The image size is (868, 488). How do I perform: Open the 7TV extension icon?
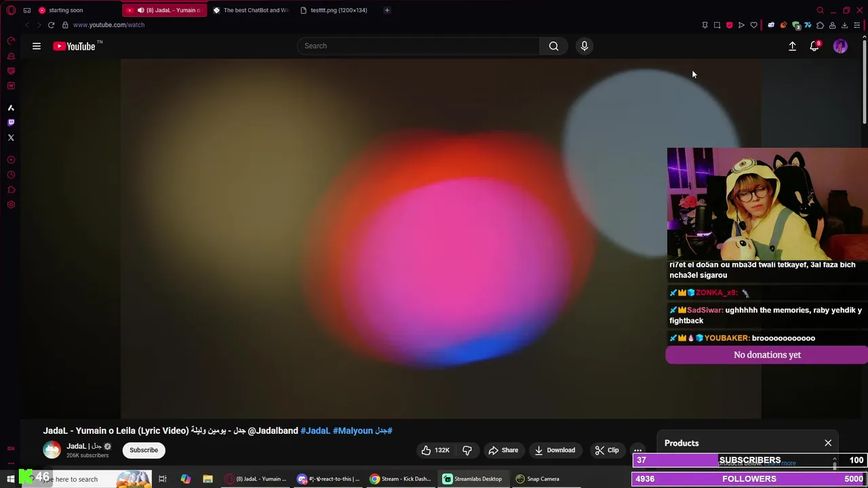click(808, 25)
